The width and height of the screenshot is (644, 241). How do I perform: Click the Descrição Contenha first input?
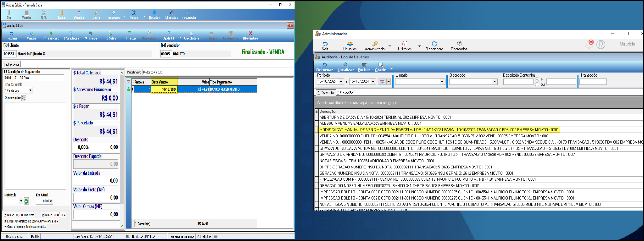tap(518, 82)
